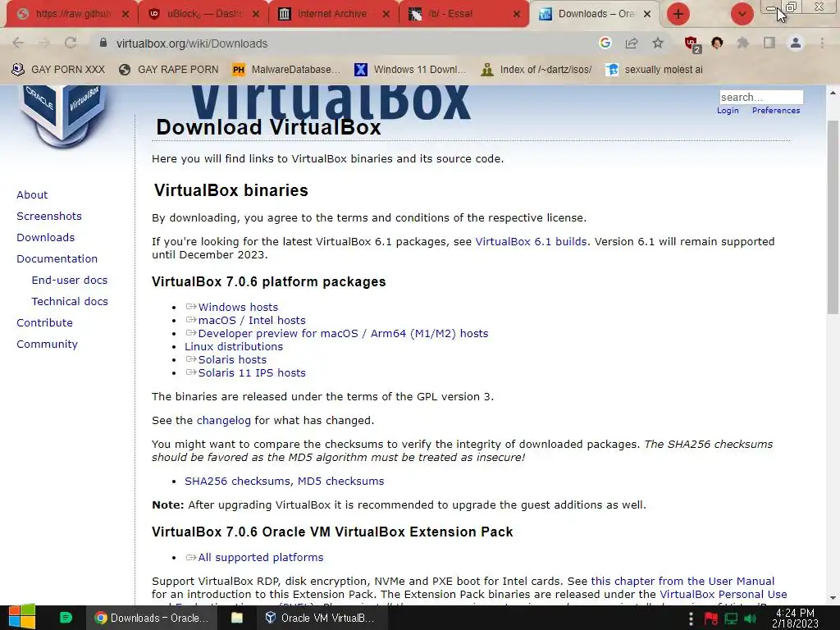This screenshot has width=840, height=630.
Task: Open Technical docs in the sidebar
Action: (x=70, y=302)
